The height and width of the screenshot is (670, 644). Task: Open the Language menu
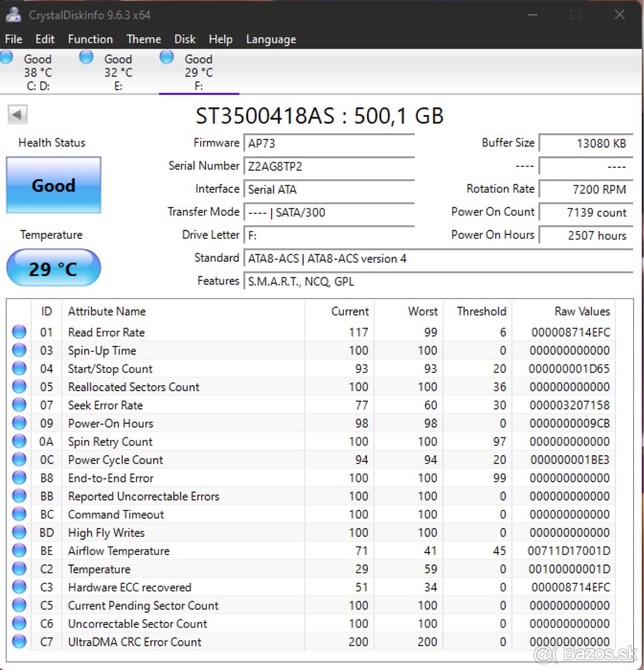click(x=271, y=39)
